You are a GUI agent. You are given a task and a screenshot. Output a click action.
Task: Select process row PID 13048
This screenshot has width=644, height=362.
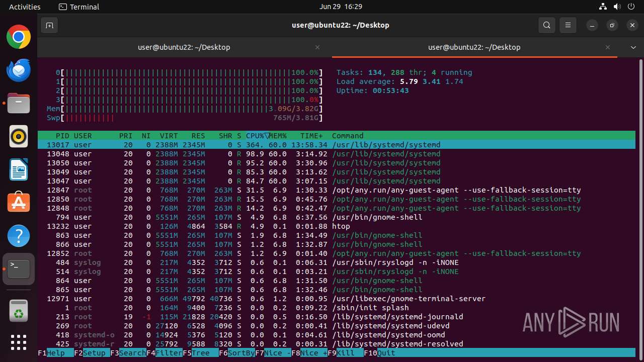(x=337, y=154)
